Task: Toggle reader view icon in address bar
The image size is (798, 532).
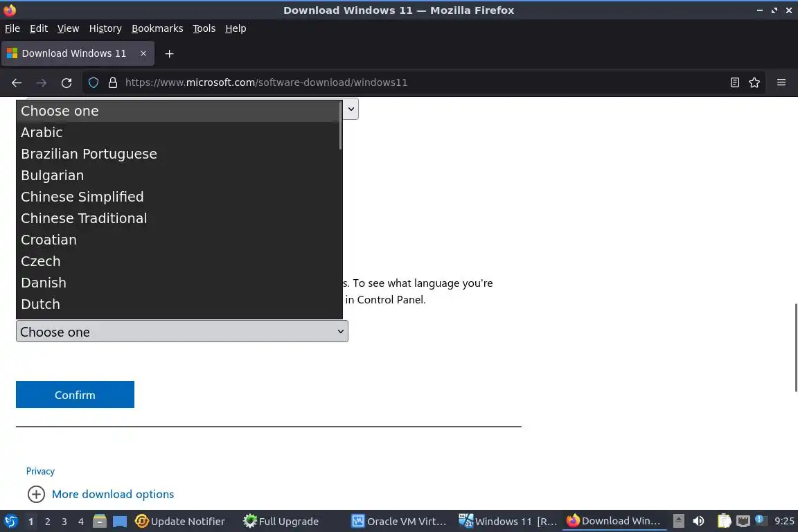Action: 734,82
